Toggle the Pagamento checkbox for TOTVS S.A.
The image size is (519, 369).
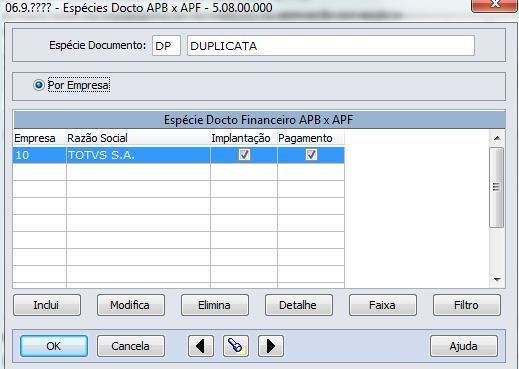[311, 155]
